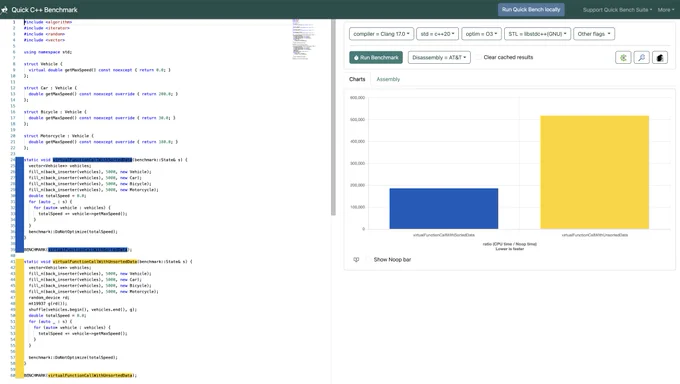Click the chart info icon beside Show Noop bar

[356, 259]
